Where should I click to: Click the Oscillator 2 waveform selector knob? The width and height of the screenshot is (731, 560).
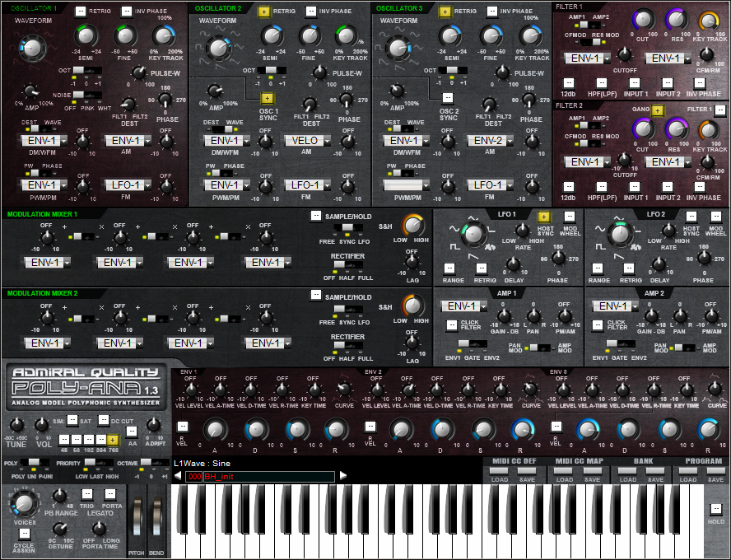click(x=217, y=48)
